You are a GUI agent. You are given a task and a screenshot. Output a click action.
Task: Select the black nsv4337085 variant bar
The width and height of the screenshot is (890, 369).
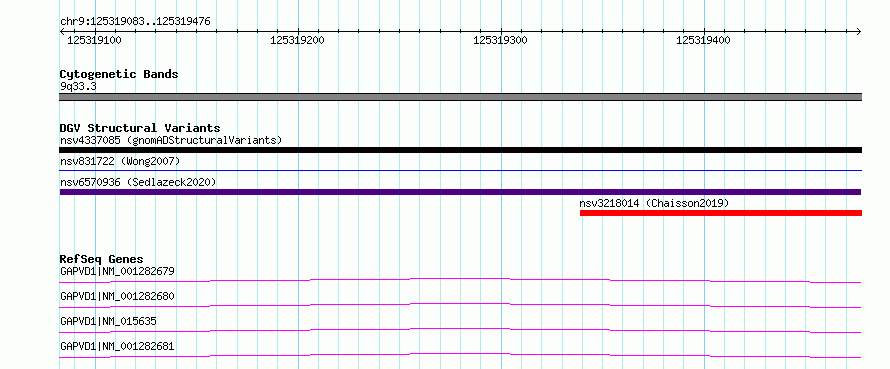point(461,150)
